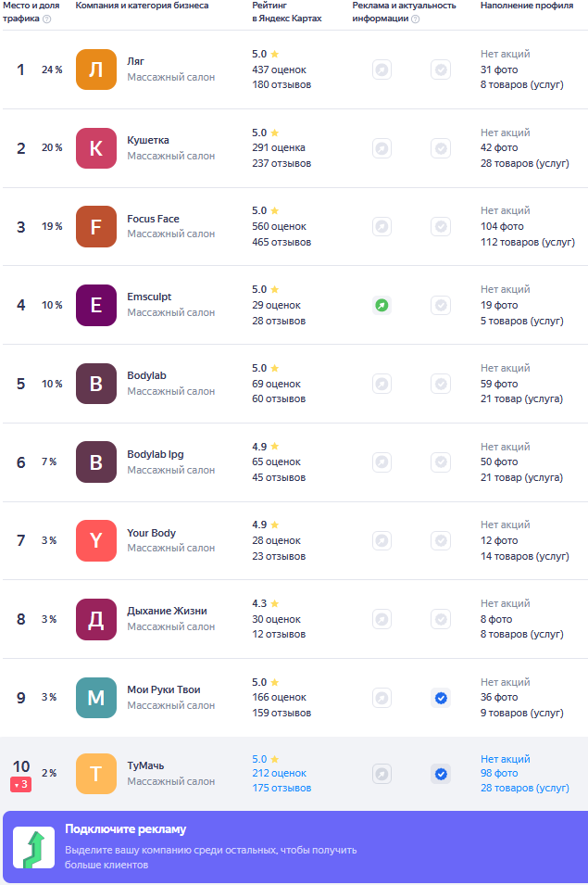
Task: Click the blue verified checkmark for Мои Руки Твои
Action: (x=441, y=698)
